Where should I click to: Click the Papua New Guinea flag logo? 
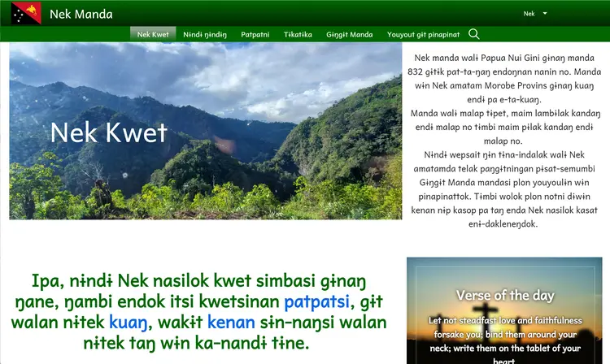[x=26, y=13]
